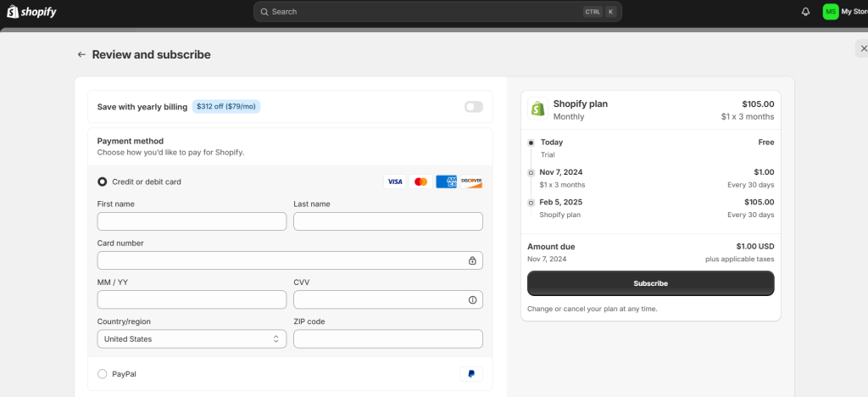Click the My Store name label
Viewport: 868px width, 397px height.
click(854, 12)
